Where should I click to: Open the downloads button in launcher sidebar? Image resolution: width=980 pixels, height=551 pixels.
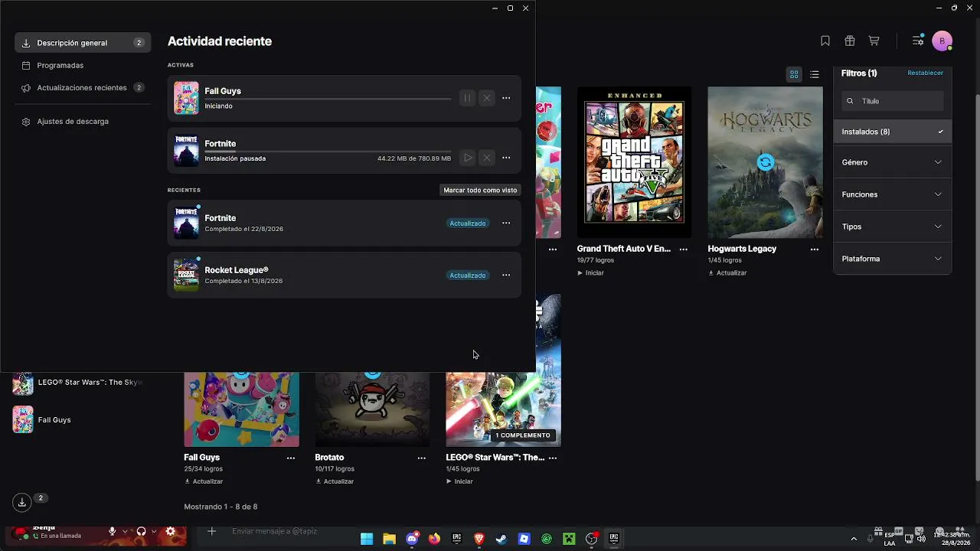click(22, 503)
